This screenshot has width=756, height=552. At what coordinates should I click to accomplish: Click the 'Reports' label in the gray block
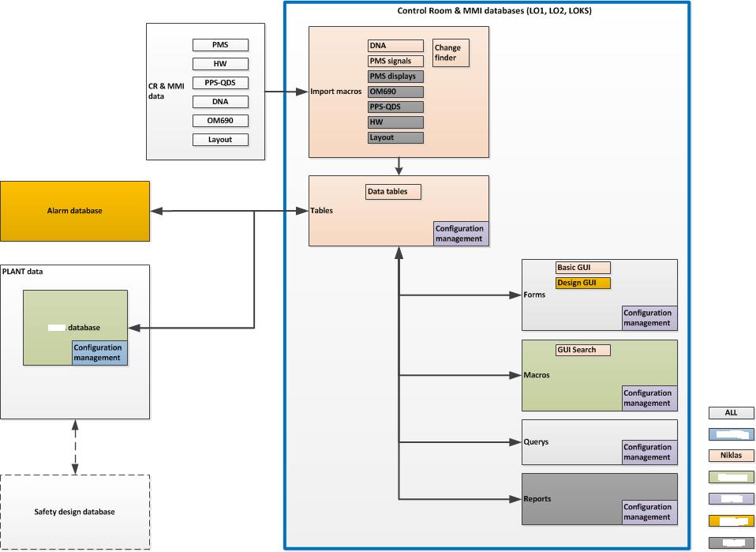pos(537,499)
